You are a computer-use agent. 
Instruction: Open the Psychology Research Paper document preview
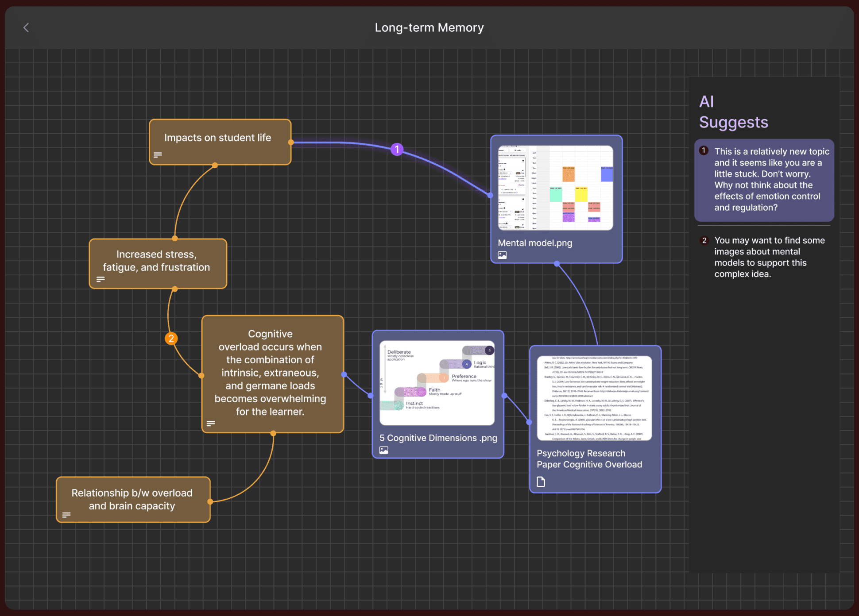point(594,398)
